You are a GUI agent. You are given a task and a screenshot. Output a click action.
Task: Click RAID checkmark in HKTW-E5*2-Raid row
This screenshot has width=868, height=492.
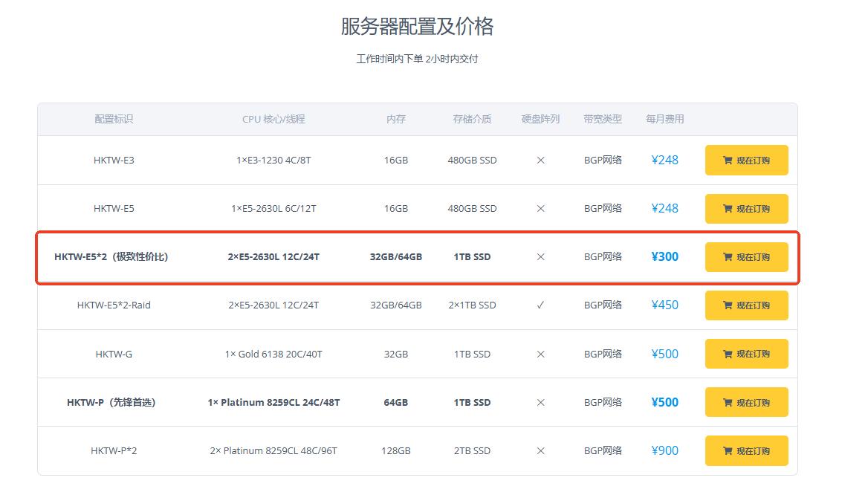(x=540, y=305)
